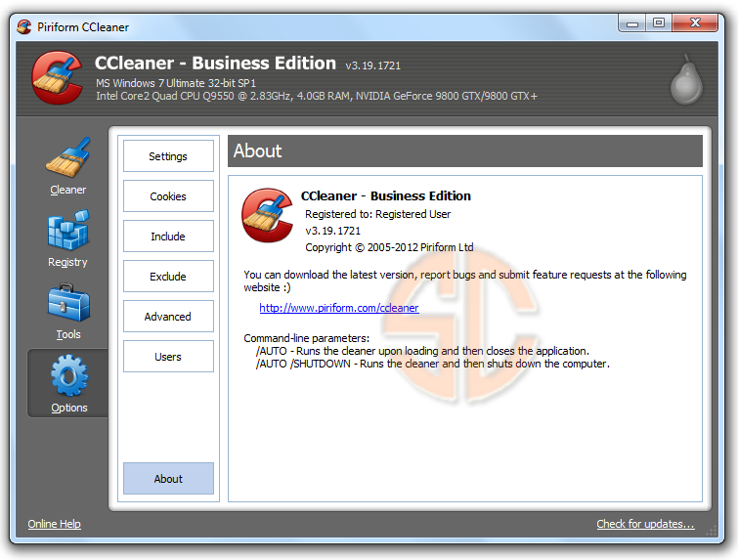Open the Cookies options page
This screenshot has width=738, height=560.
[x=168, y=196]
